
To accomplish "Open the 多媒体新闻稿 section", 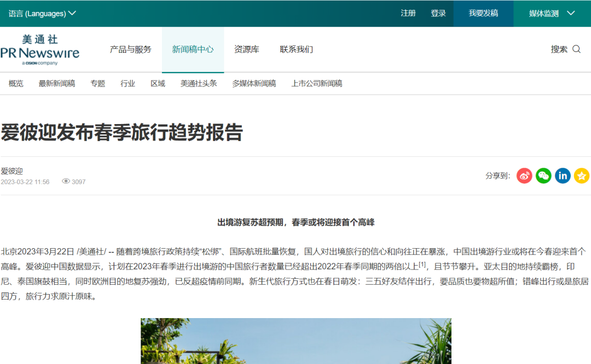I will [x=254, y=83].
